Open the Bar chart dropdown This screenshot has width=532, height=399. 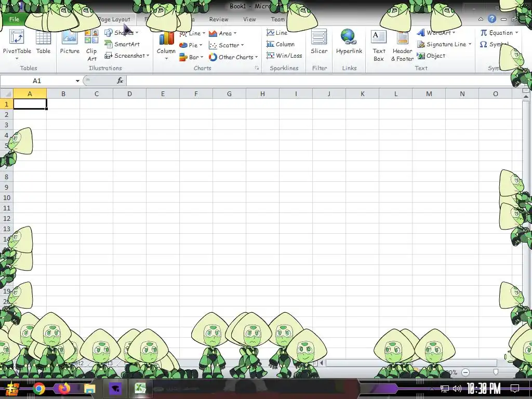pos(191,57)
